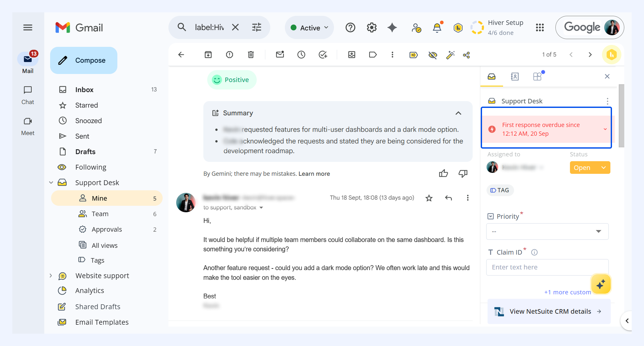Screen dimensions: 644x346
Task: Open the Google account avatar
Action: coord(612,27)
